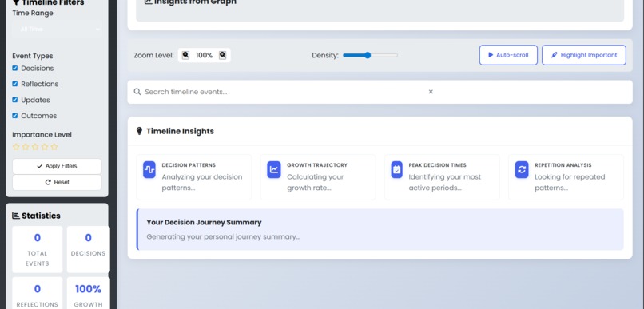Click the Reflections statistic tile

click(38, 293)
